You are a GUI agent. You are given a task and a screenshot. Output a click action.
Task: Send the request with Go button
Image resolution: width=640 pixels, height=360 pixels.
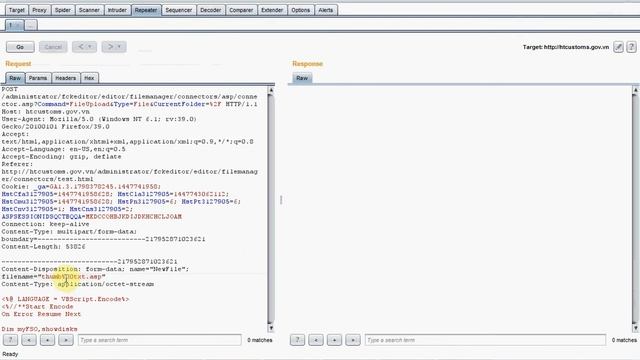click(20, 47)
